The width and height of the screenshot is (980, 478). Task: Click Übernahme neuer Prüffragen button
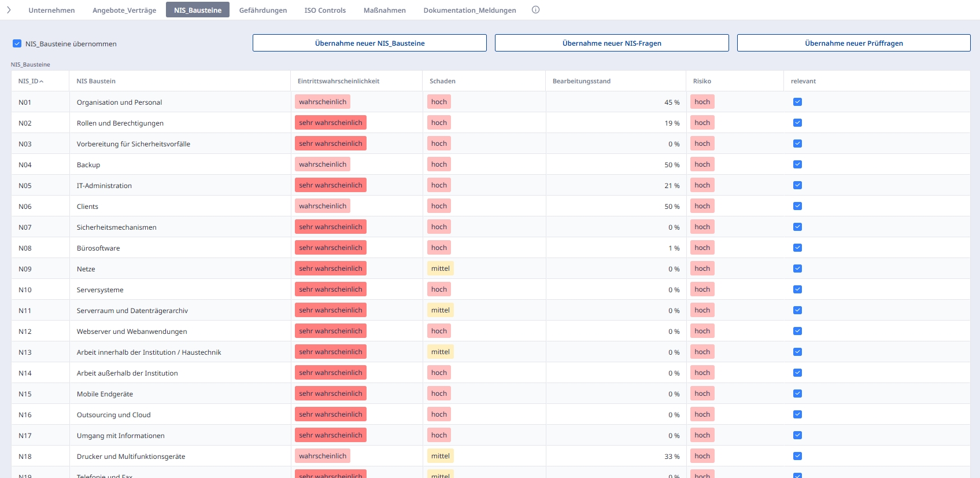click(854, 43)
